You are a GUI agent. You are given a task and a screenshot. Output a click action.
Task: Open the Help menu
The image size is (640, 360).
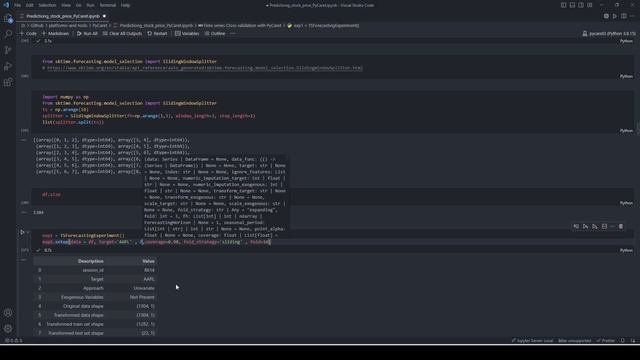(125, 5)
